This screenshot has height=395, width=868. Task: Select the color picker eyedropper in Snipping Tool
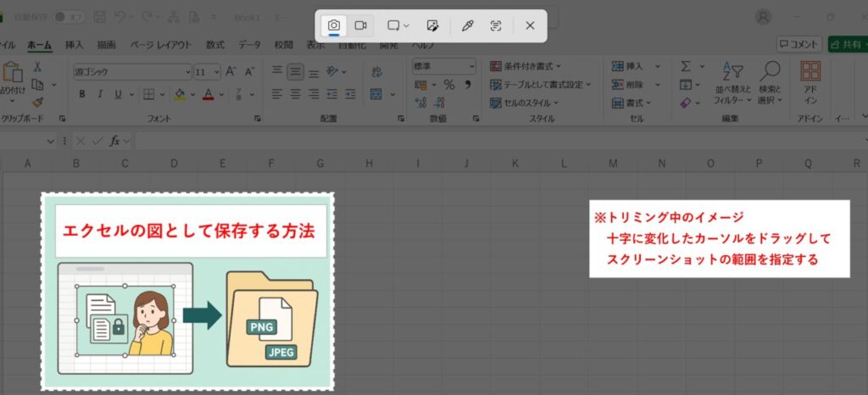[x=468, y=25]
